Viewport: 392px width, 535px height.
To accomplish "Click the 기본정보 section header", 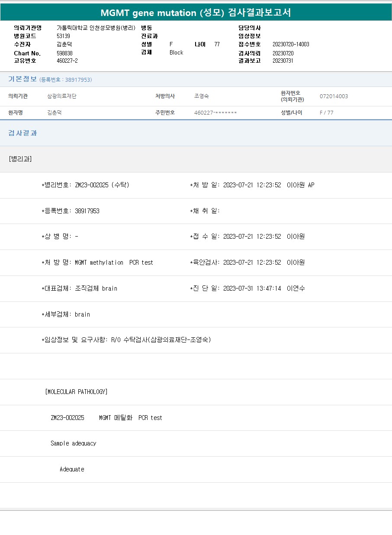I will (22, 79).
